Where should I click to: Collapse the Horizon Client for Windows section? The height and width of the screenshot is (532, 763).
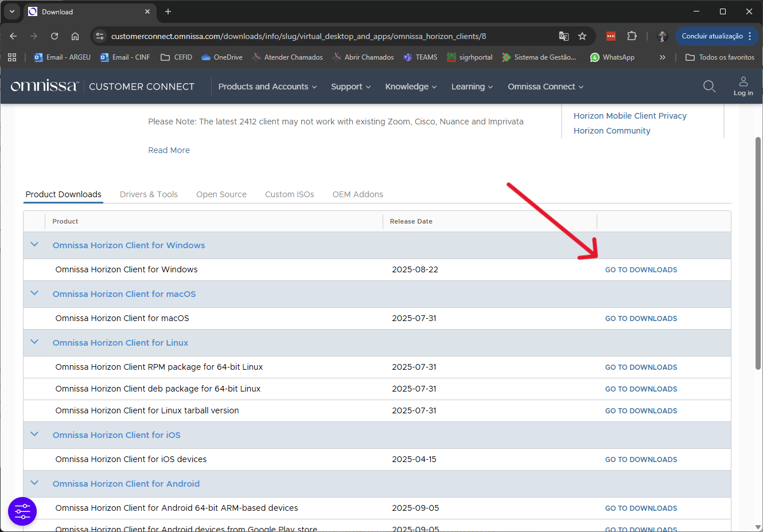click(34, 245)
